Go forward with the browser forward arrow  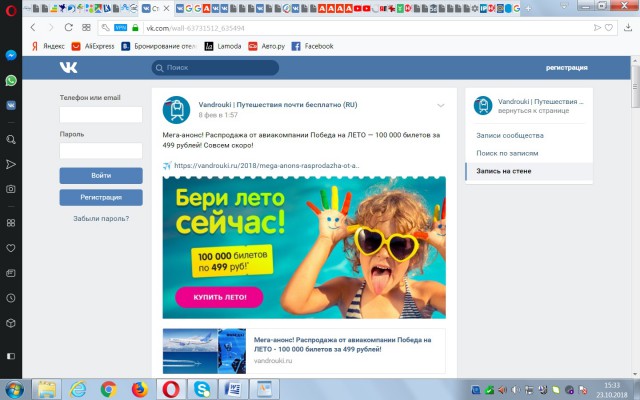click(x=51, y=27)
